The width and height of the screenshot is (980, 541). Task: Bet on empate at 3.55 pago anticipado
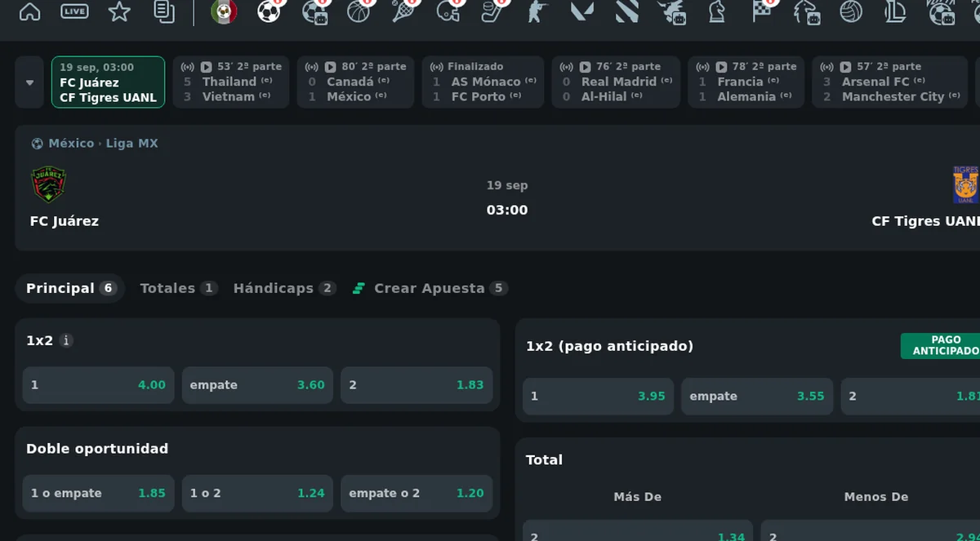pyautogui.click(x=757, y=397)
